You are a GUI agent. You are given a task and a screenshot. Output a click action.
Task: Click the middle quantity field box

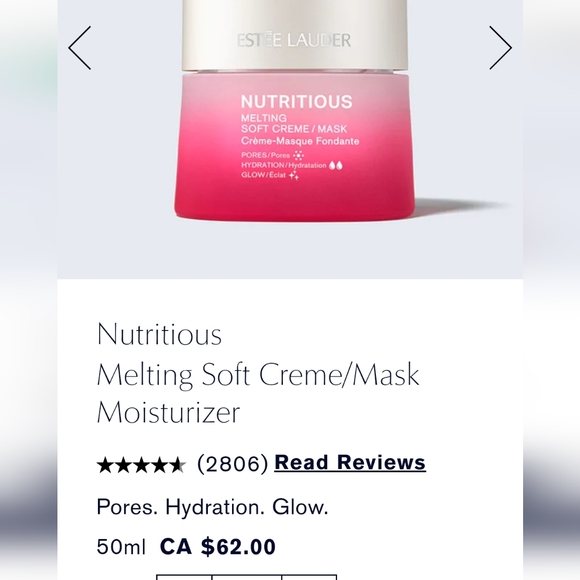coord(247,577)
